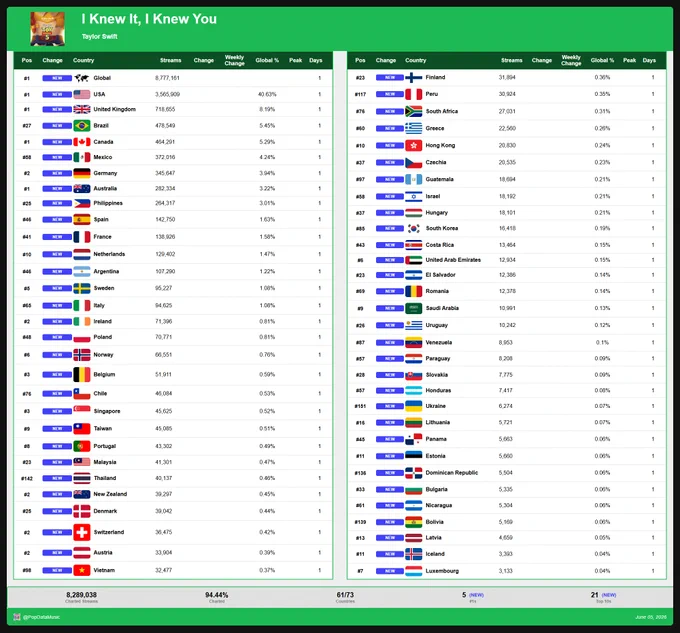This screenshot has width=680, height=633.
Task: Click the USA global share 40.63%
Action: coord(267,95)
